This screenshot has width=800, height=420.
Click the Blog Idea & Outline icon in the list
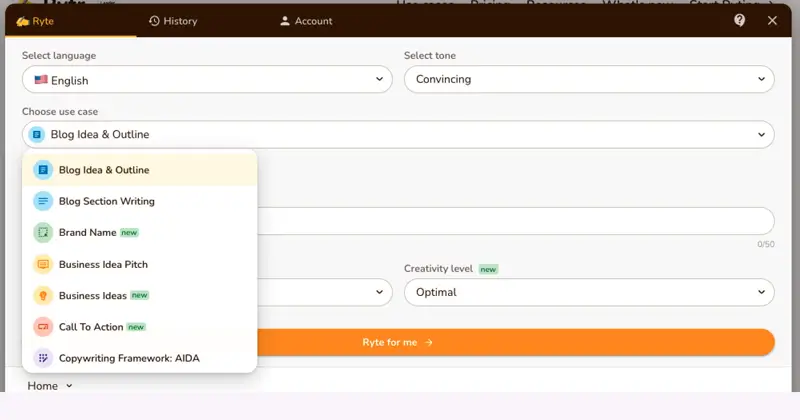point(43,170)
